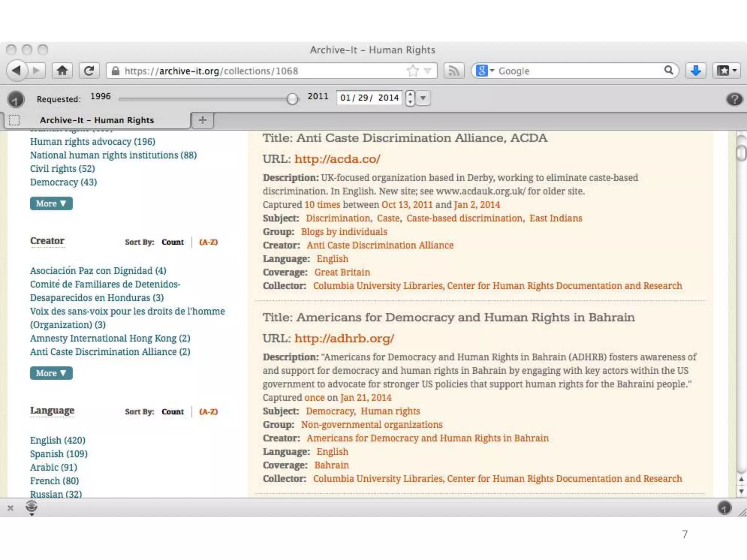
Task: Filter by Spanish (109) language
Action: pos(59,454)
